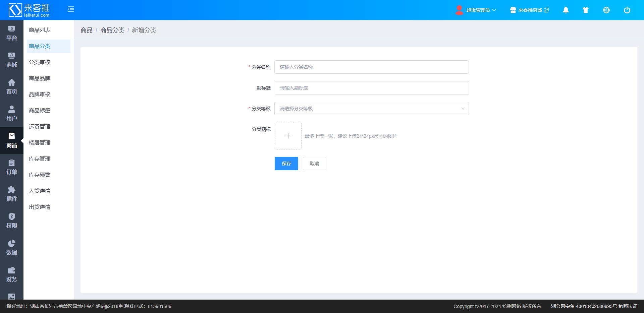Collapse the sidebar with the hamburger icon
Viewport: 644px width, 313px height.
(71, 9)
